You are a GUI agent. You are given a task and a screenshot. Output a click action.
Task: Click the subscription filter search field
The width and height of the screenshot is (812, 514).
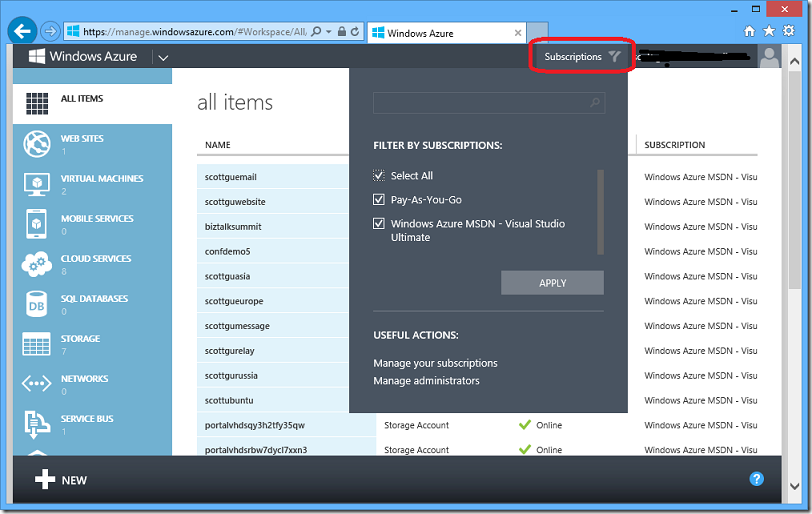tap(488, 102)
